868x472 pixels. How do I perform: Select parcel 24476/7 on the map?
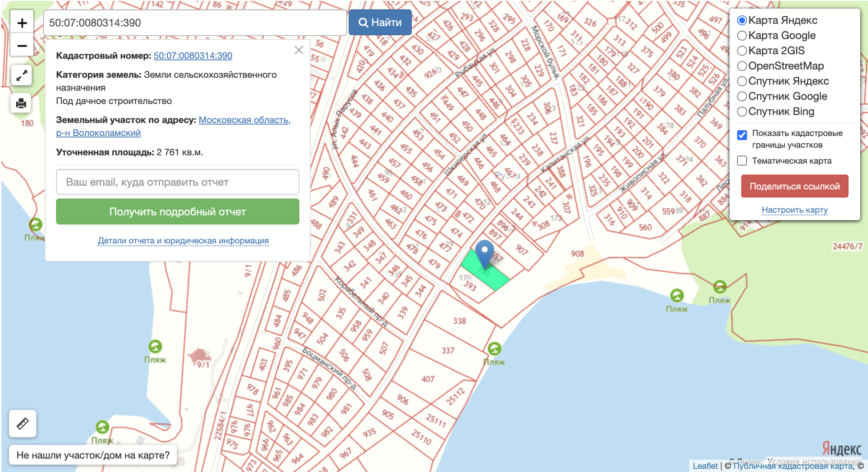tap(847, 246)
